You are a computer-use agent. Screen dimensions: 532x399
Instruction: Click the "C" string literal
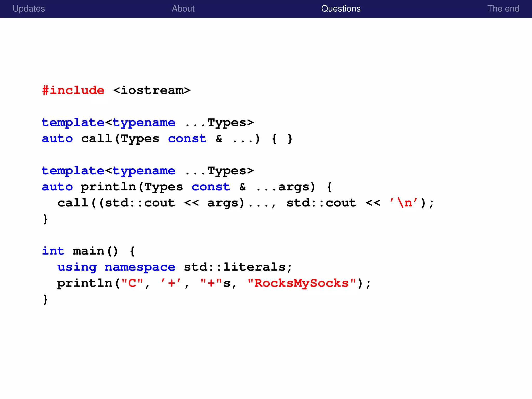tap(132, 283)
